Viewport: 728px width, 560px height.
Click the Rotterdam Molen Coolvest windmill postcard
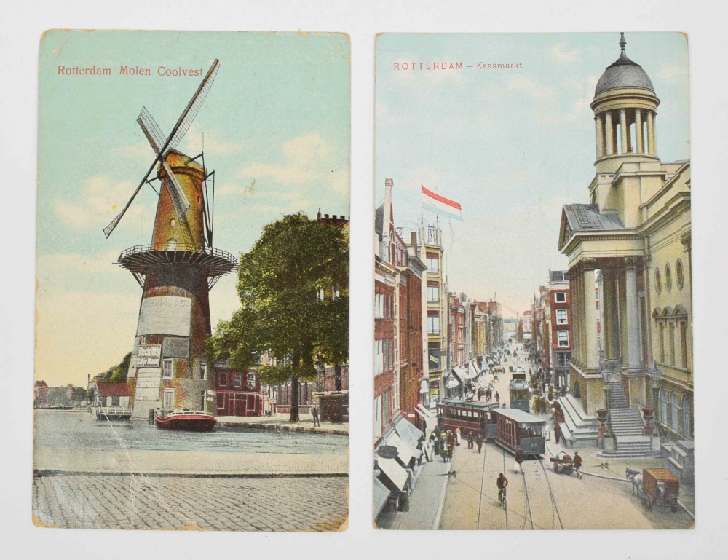[191, 280]
